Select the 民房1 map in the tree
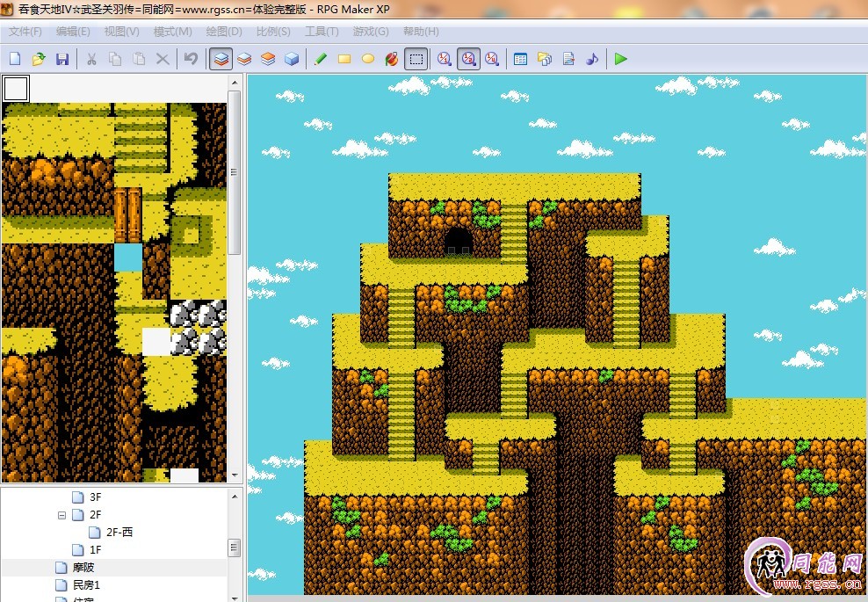Image resolution: width=868 pixels, height=602 pixels. [86, 584]
